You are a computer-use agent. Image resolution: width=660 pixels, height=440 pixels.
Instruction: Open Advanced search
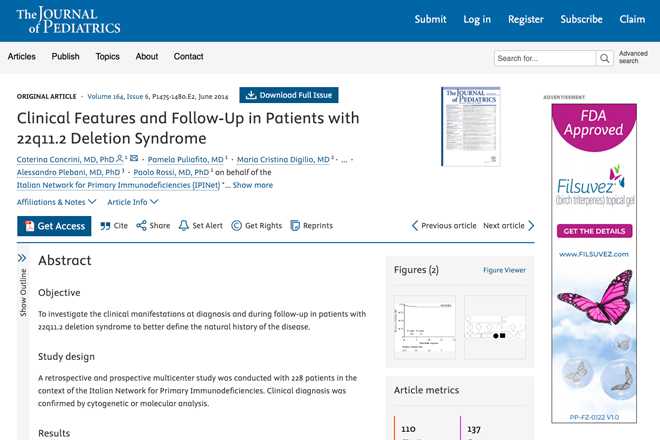pyautogui.click(x=633, y=57)
